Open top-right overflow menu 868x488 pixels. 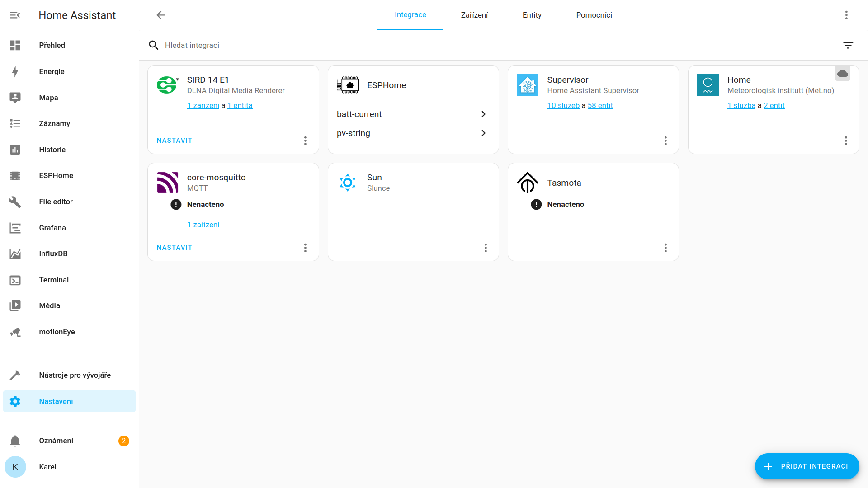pos(846,15)
